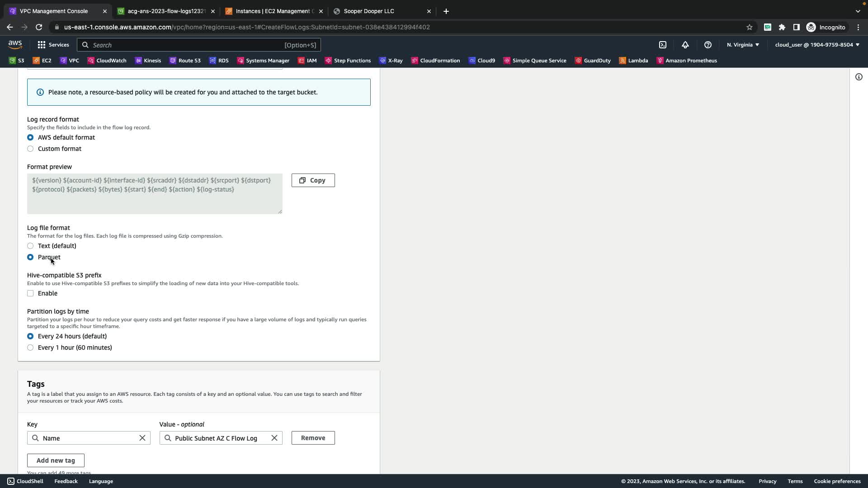Copy the format preview text

(313, 180)
